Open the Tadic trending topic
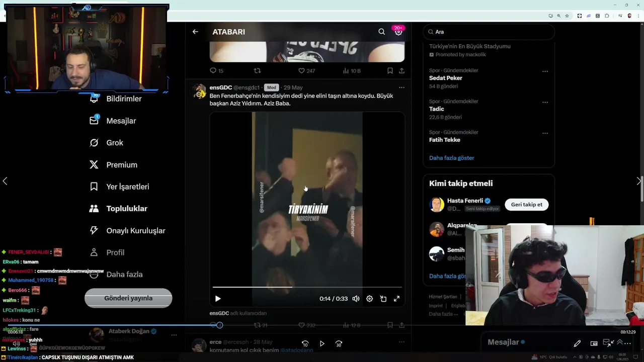This screenshot has width=644, height=362. [437, 109]
